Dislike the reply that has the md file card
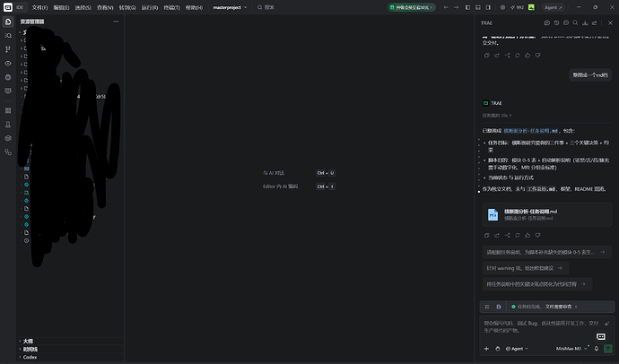The height and width of the screenshot is (364, 619). tap(537, 235)
